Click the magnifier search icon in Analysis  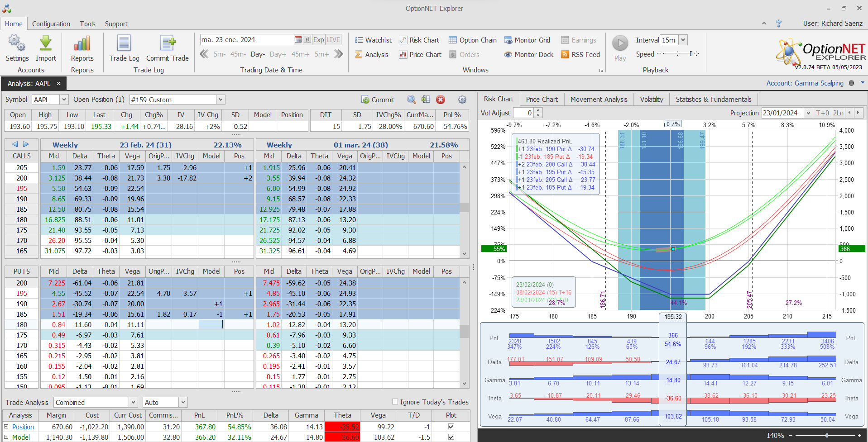coord(411,100)
